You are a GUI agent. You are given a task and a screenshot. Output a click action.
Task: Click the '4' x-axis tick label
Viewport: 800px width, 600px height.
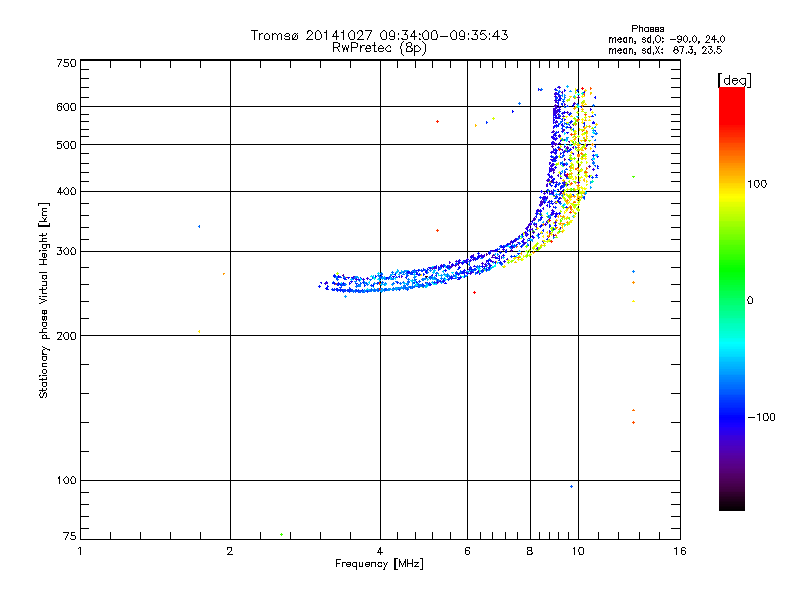(380, 551)
